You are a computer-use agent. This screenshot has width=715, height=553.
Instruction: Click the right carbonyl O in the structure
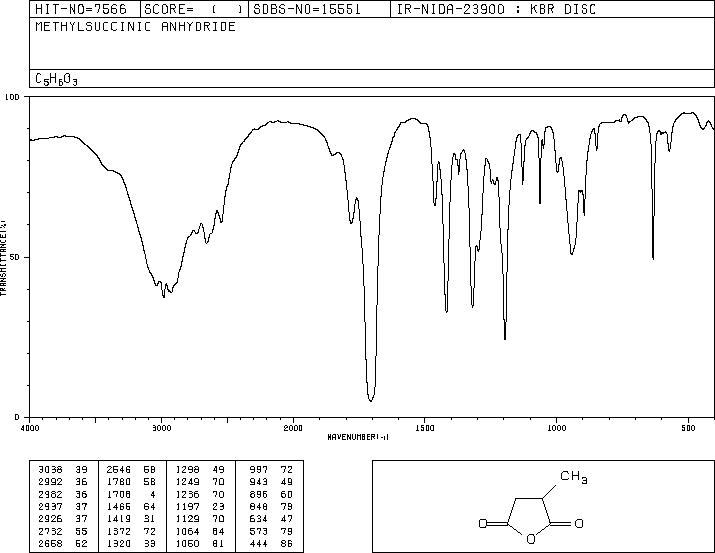click(579, 523)
